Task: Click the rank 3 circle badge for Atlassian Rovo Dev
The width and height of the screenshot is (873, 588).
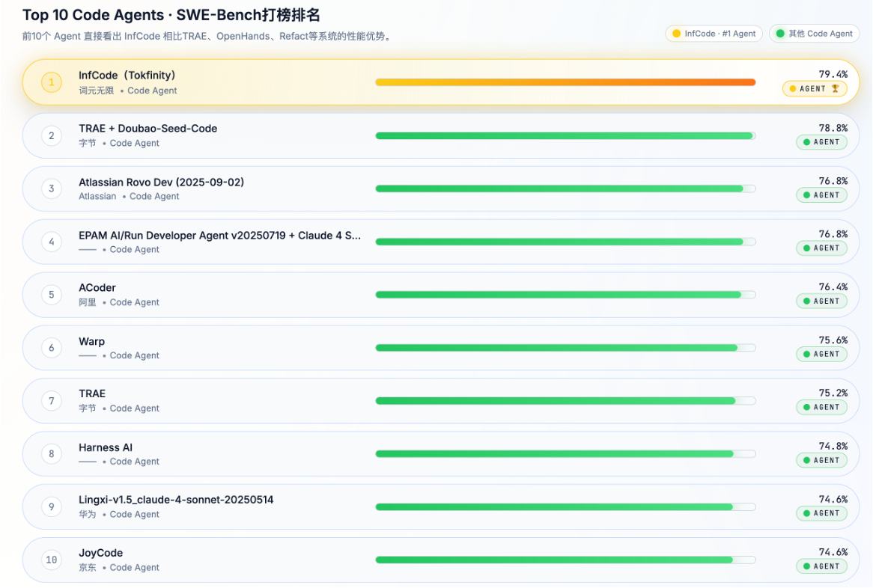Action: tap(51, 189)
